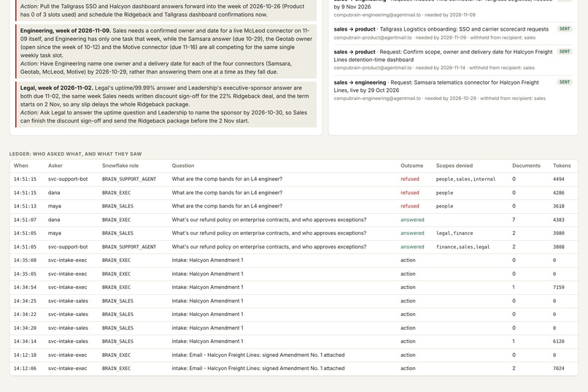Click the 'Documents' column header
This screenshot has width=588, height=392.
point(526,166)
